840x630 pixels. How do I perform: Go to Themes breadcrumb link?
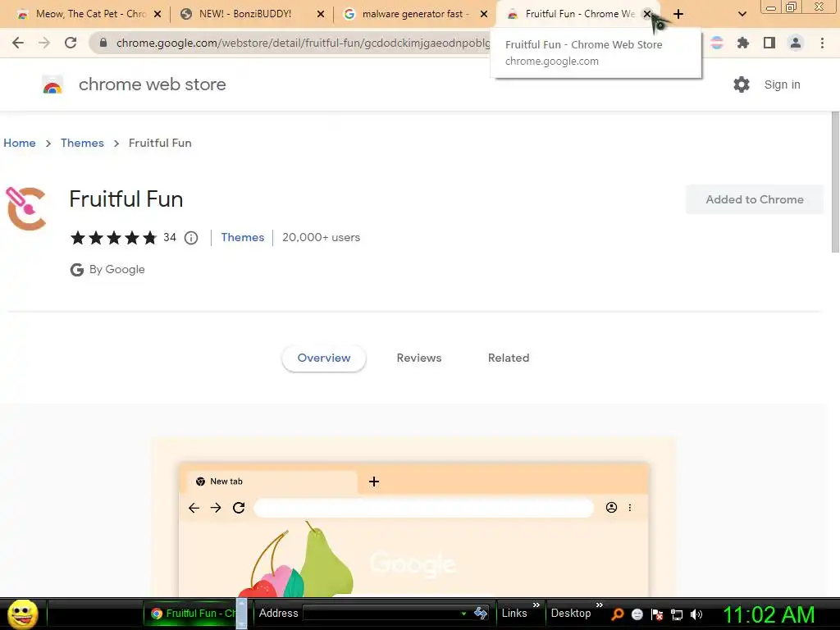(x=82, y=143)
